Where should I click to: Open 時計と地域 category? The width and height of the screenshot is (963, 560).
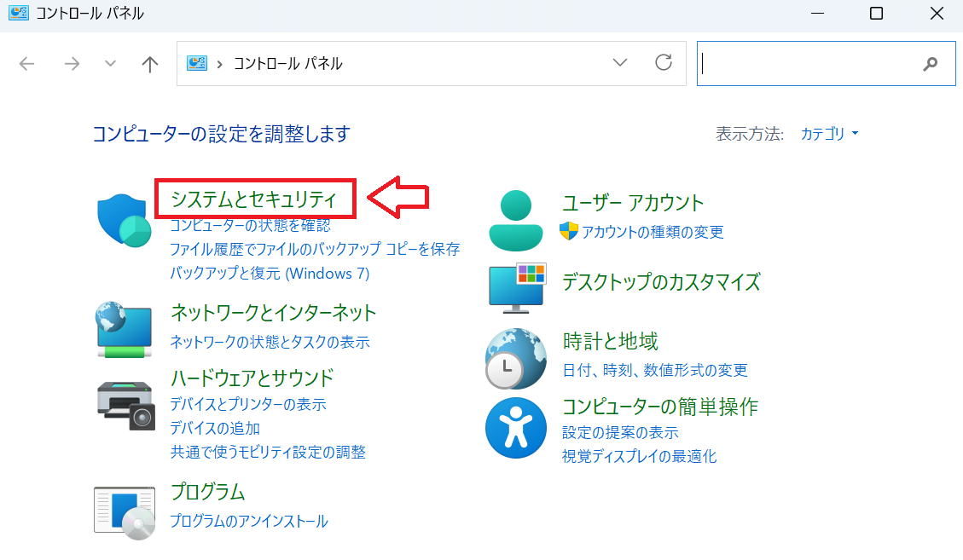[x=610, y=341]
